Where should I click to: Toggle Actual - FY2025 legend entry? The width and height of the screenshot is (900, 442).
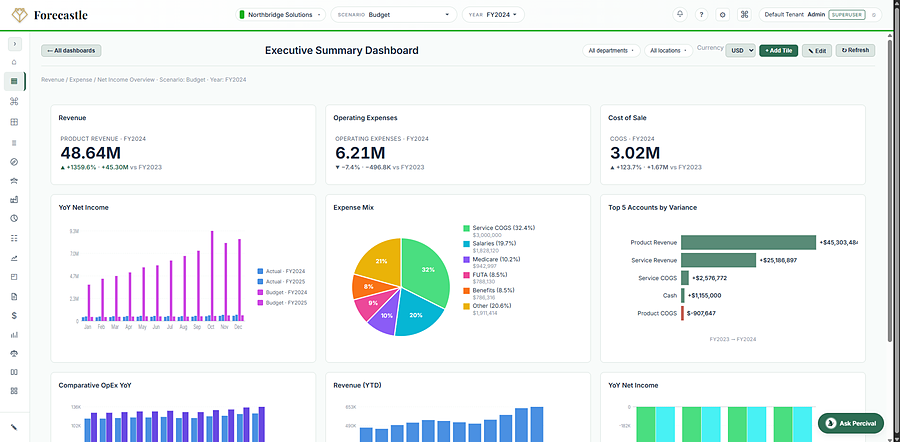(281, 281)
